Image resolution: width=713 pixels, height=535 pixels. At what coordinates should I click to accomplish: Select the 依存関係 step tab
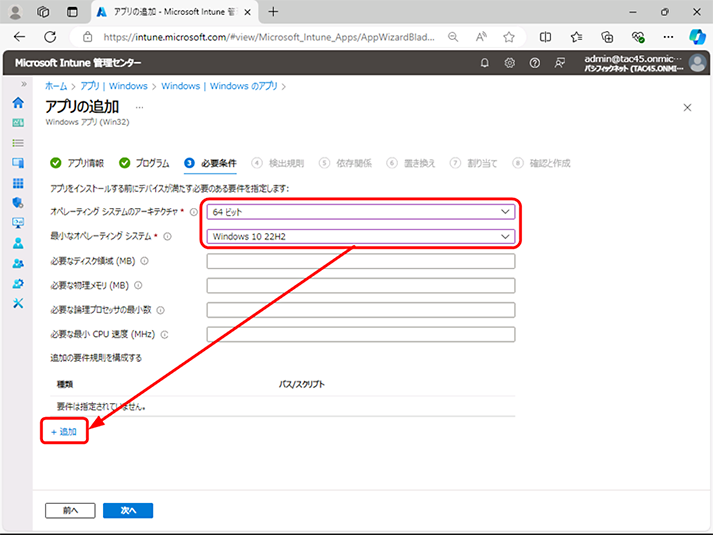click(346, 163)
